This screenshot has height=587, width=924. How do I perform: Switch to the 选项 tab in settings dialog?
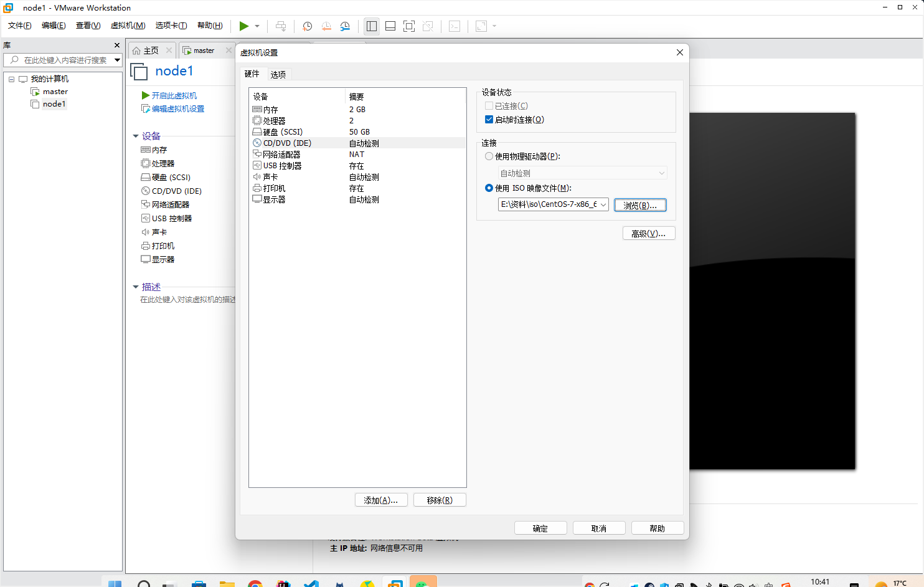pyautogui.click(x=278, y=74)
